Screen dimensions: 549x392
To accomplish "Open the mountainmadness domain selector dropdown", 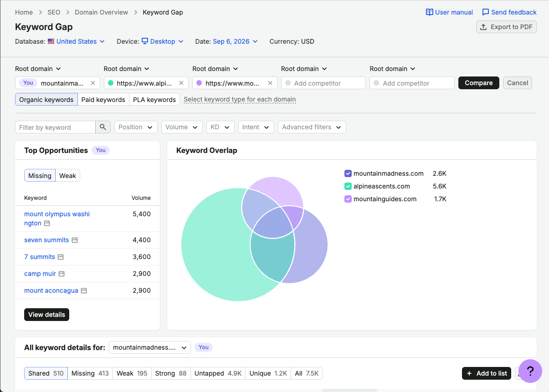I will (150, 347).
